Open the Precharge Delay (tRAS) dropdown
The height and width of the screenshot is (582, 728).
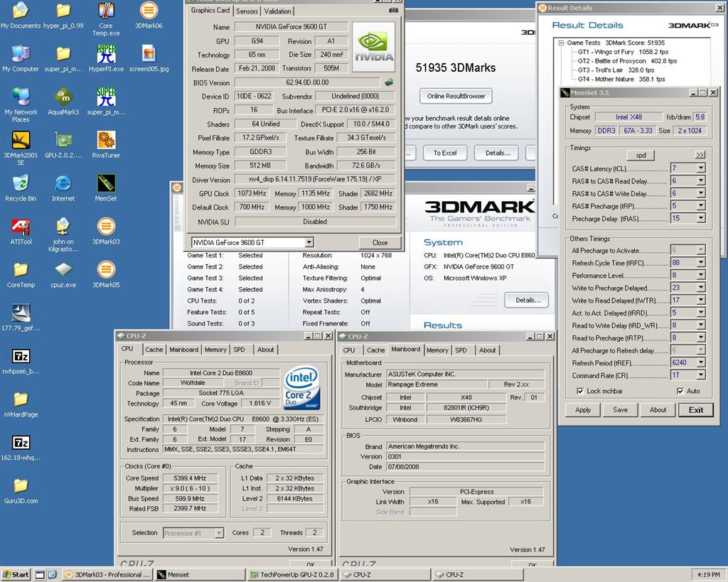pyautogui.click(x=701, y=218)
